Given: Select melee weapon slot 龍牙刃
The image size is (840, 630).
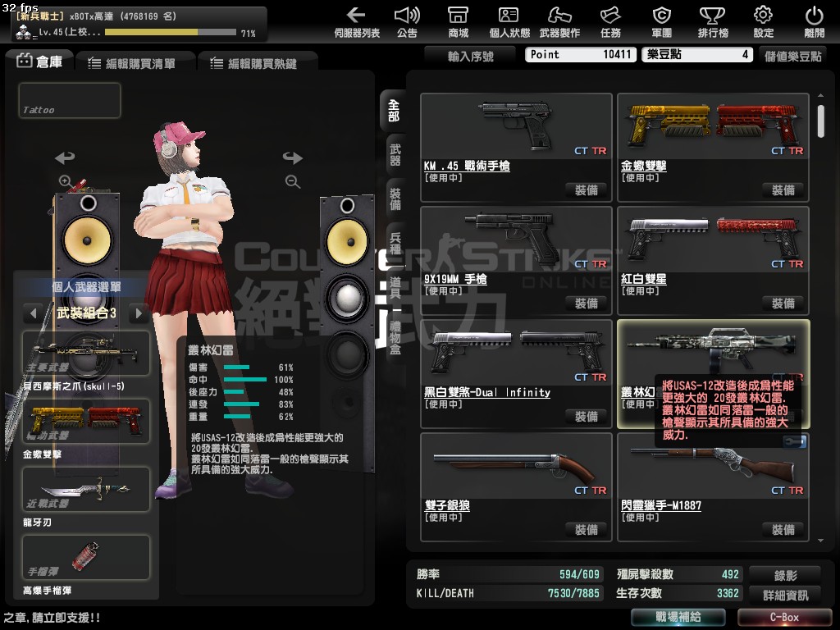Looking at the screenshot, I should point(85,489).
